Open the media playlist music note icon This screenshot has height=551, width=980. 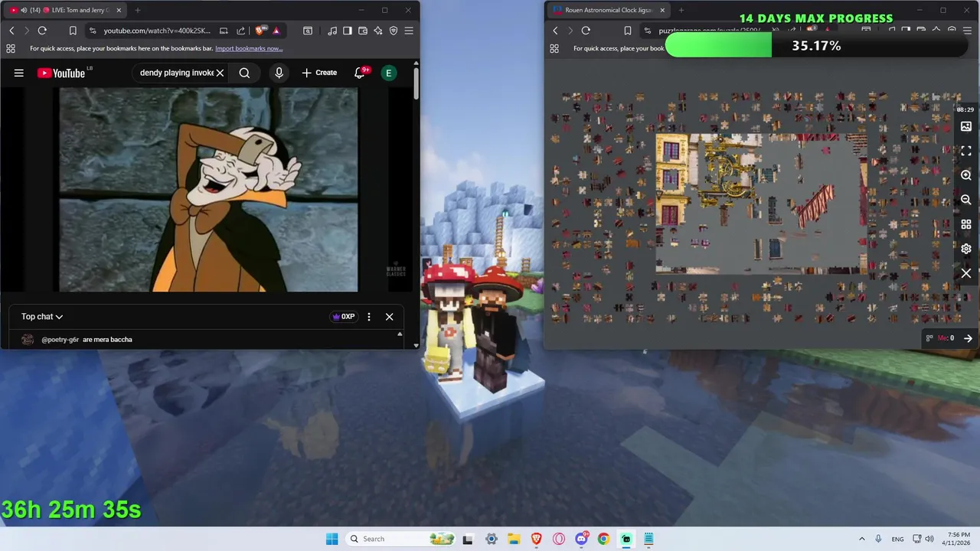click(332, 31)
